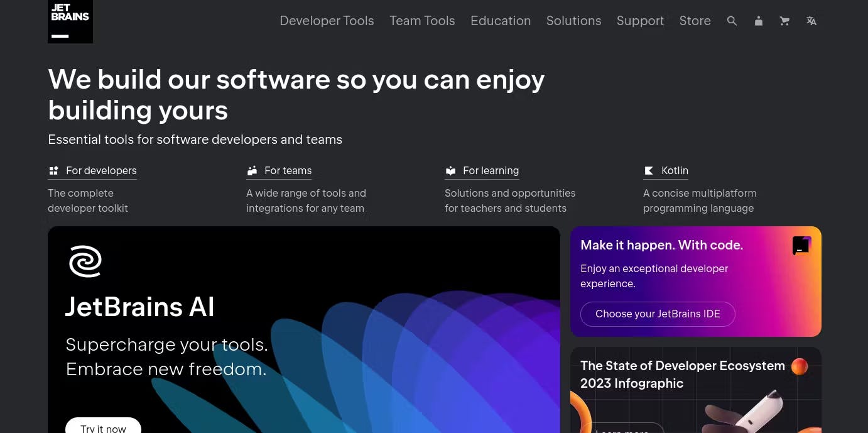Click 'Solutions and opportunities for teachers' text
Screen dimensions: 868x433
pos(510,200)
